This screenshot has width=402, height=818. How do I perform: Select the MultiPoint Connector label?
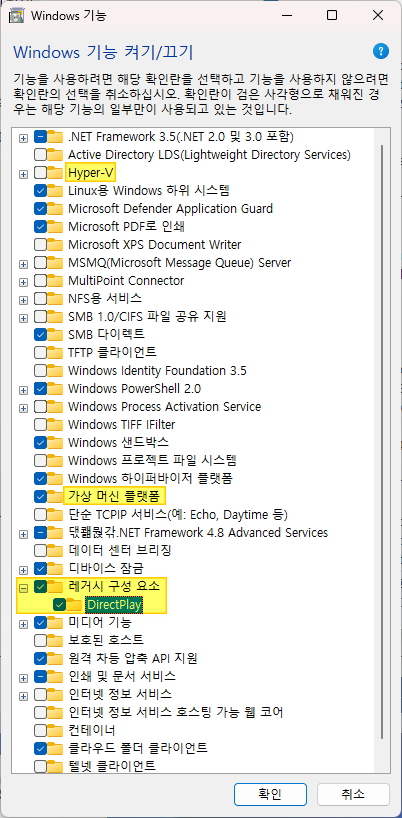(x=126, y=281)
